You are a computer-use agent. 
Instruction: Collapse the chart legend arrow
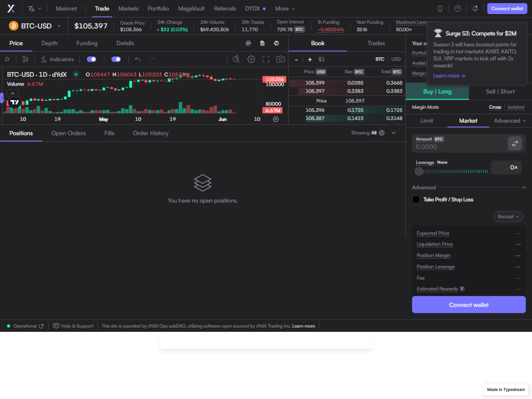[13, 93]
